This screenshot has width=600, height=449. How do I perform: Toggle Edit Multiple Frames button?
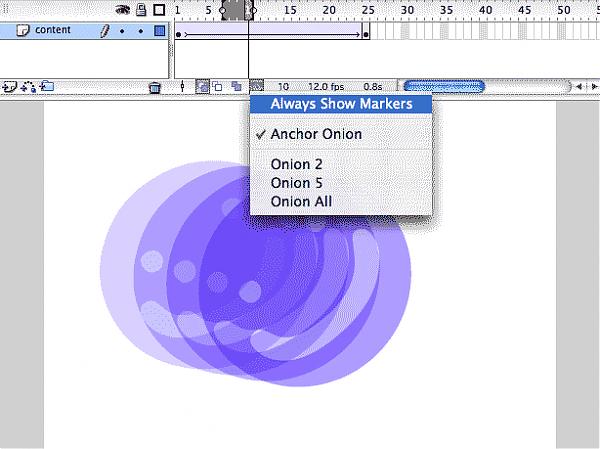[x=236, y=87]
